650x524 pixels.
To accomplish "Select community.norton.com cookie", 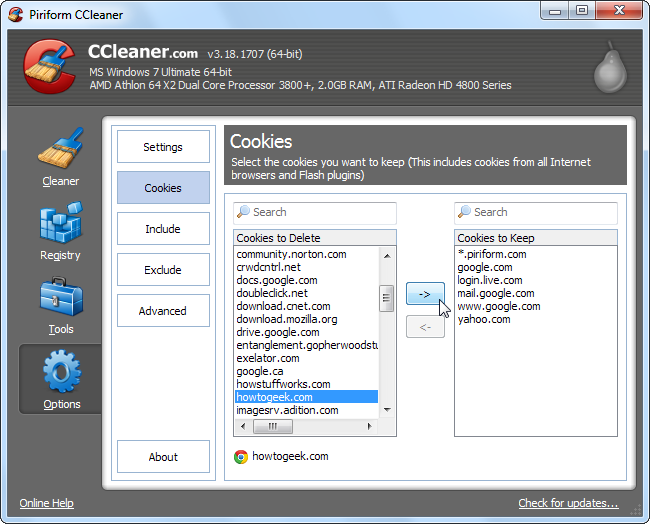I will (x=307, y=254).
